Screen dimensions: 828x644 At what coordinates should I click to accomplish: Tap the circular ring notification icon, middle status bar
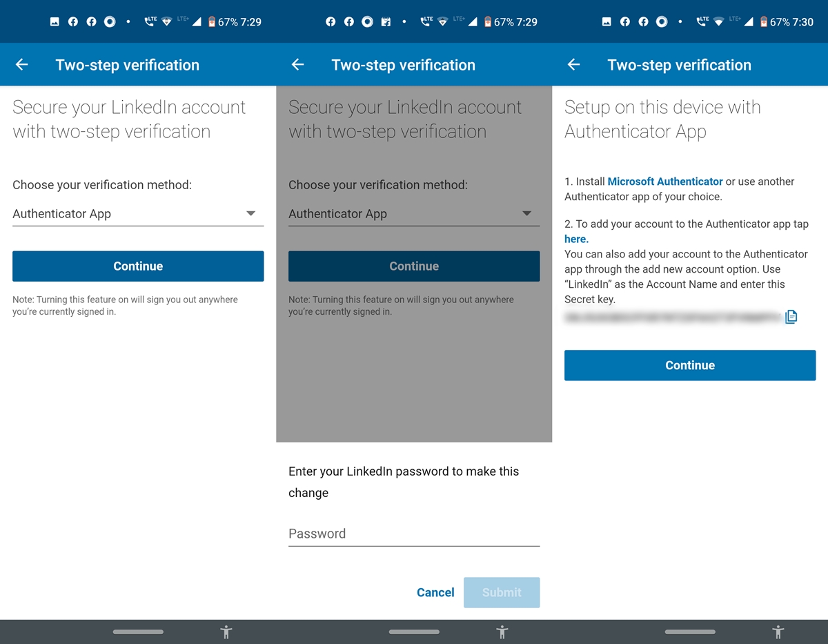(x=367, y=22)
